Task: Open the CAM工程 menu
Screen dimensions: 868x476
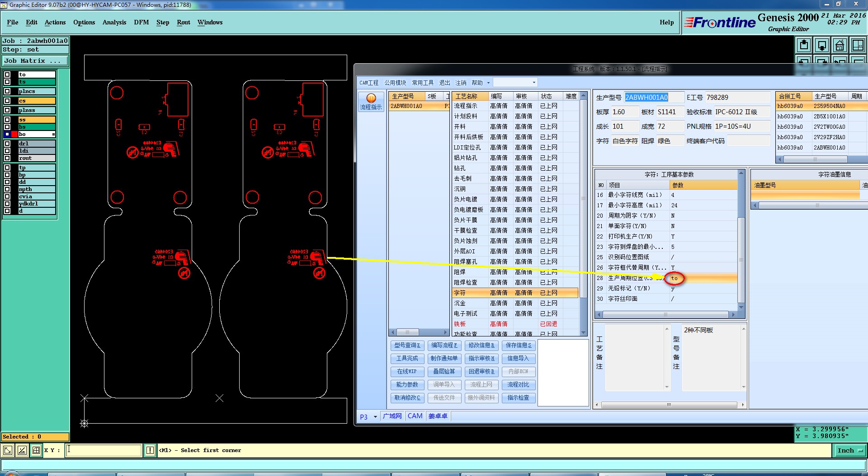Action: (369, 83)
